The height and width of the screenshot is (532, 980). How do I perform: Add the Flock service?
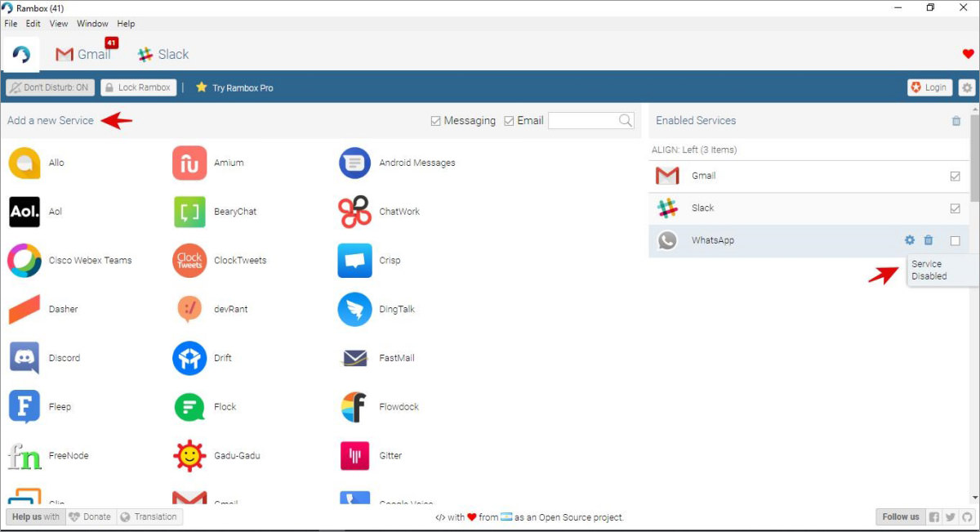click(204, 407)
